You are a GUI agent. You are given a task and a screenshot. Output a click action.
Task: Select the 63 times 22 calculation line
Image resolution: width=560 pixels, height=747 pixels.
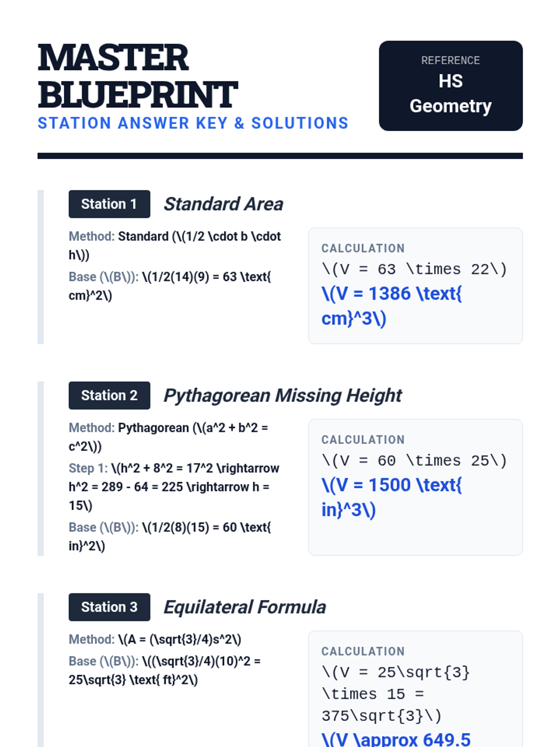(x=414, y=269)
